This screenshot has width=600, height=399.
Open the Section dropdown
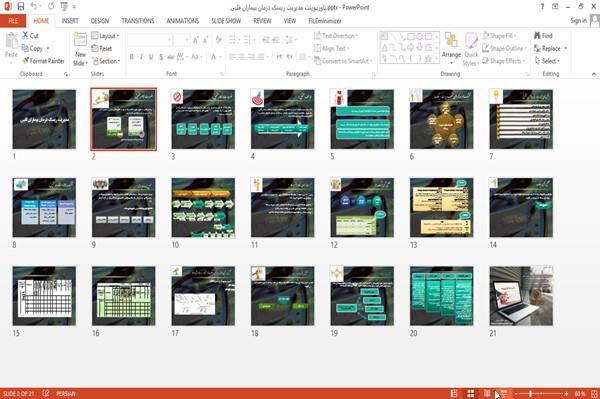[x=106, y=61]
